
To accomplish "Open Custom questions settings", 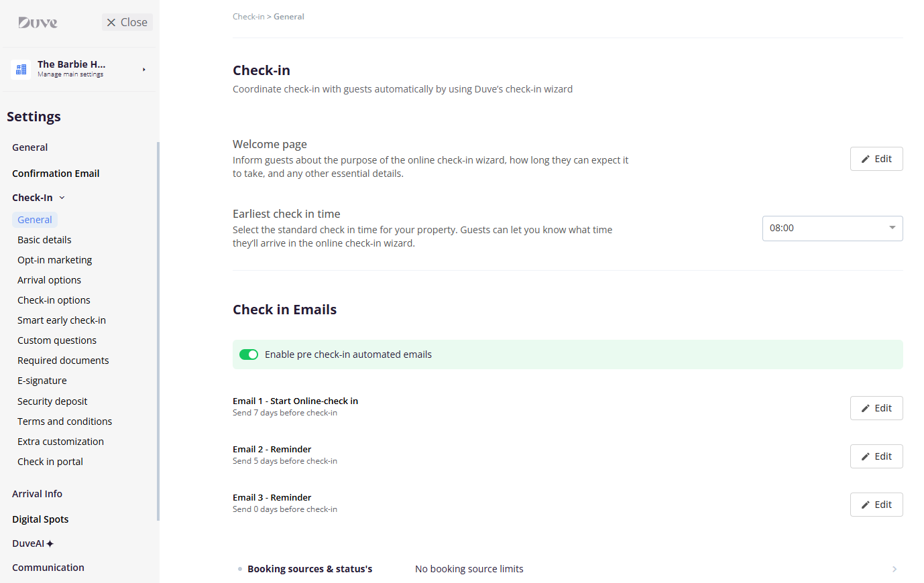I will 57,340.
